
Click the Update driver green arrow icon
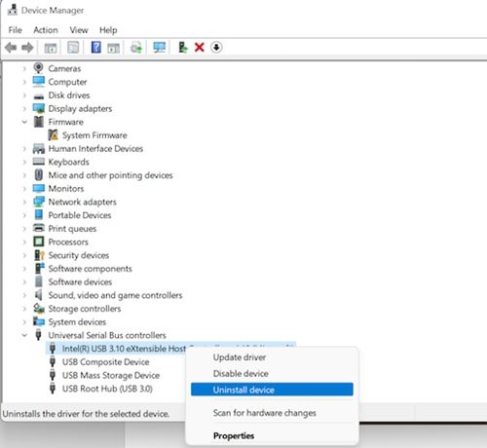183,48
